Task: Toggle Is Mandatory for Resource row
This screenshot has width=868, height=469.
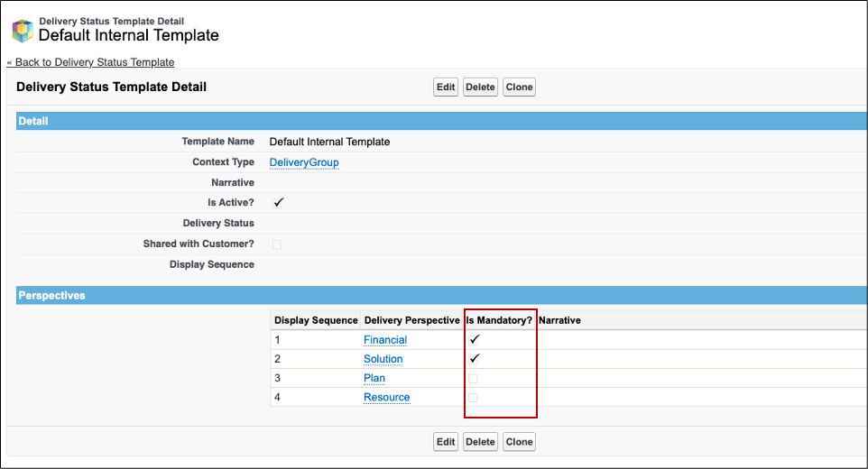Action: 473,397
